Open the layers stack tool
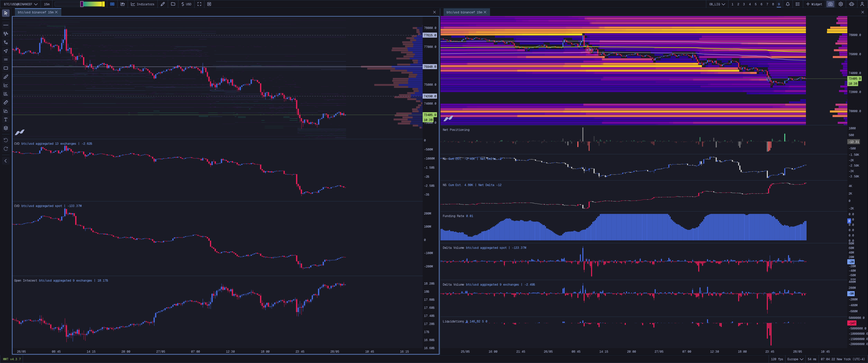 (x=6, y=128)
